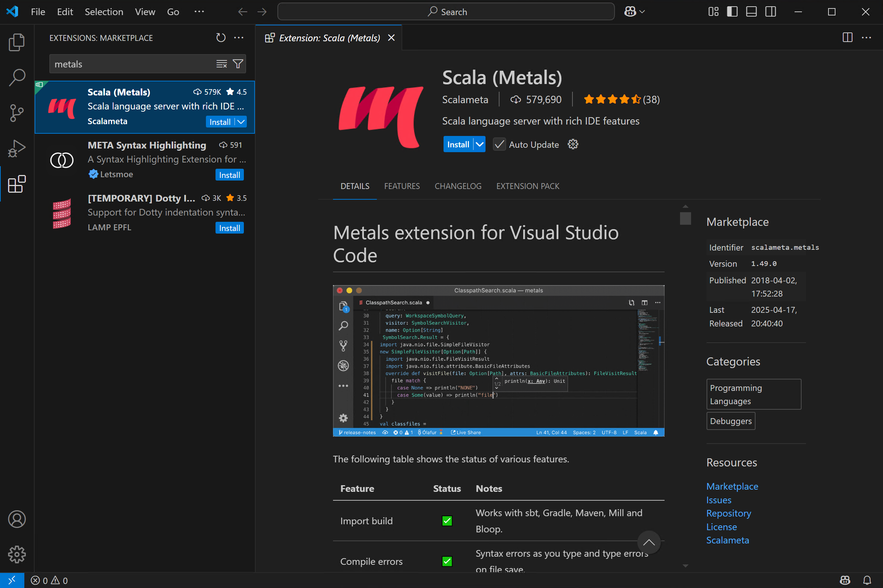The height and width of the screenshot is (588, 883).
Task: Click the Metals editor screenshot image
Action: 498,361
